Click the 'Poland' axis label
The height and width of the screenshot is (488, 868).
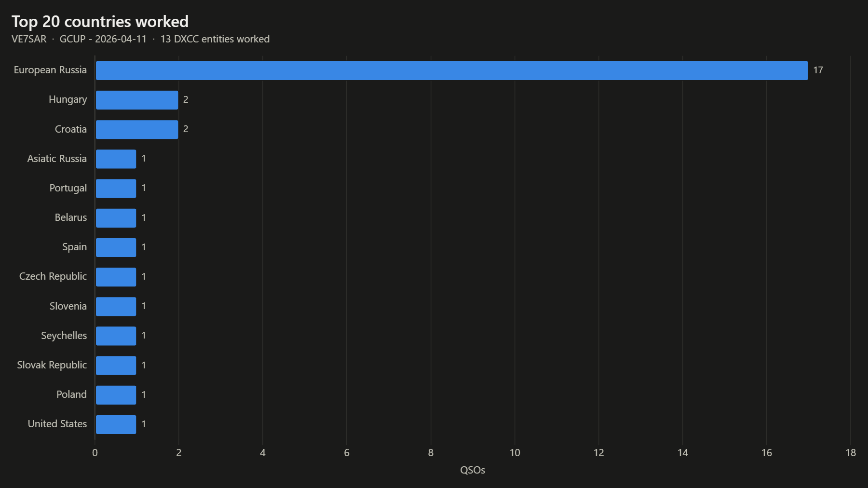tap(71, 394)
